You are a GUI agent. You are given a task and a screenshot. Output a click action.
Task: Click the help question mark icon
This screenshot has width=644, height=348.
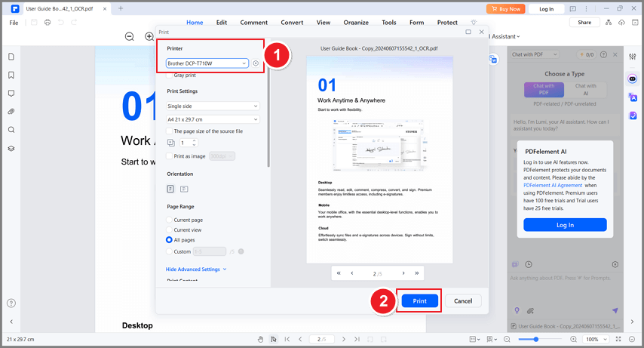(x=11, y=303)
